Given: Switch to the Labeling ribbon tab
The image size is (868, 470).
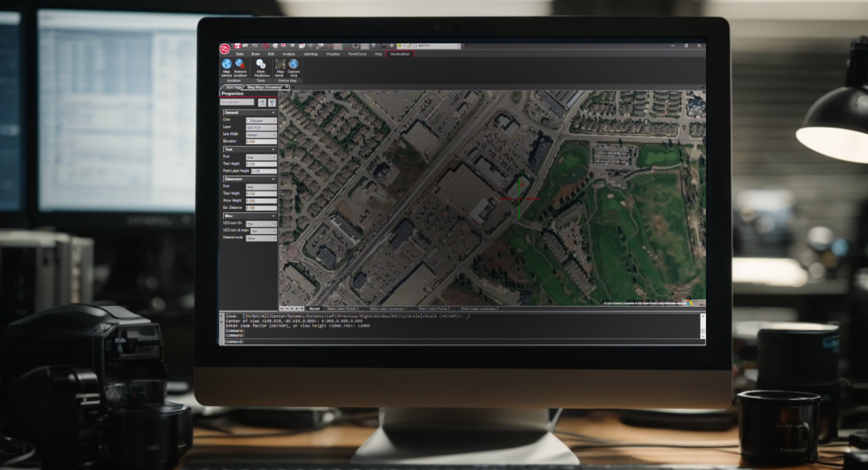Looking at the screenshot, I should point(310,54).
